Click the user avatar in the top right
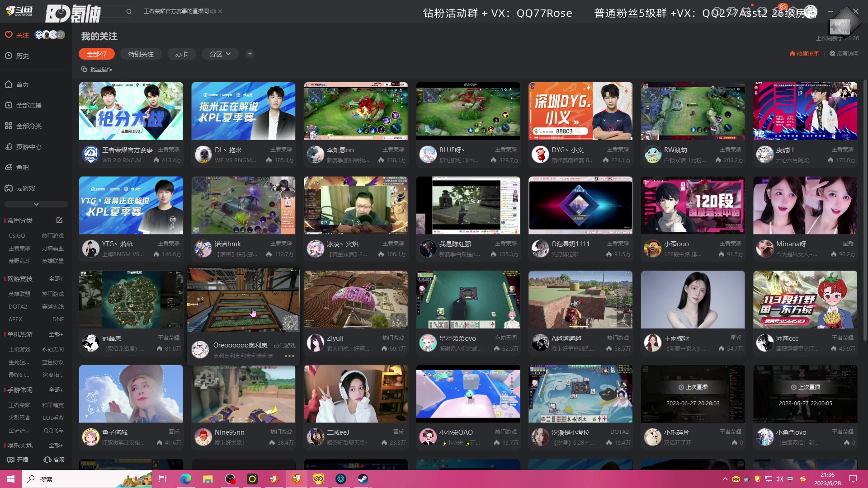 [x=811, y=12]
